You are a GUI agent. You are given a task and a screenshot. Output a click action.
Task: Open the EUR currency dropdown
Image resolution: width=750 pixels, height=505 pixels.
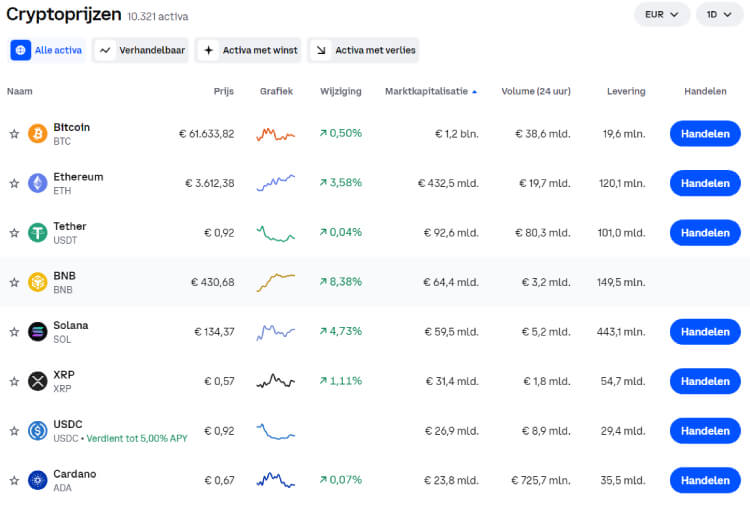click(x=662, y=15)
